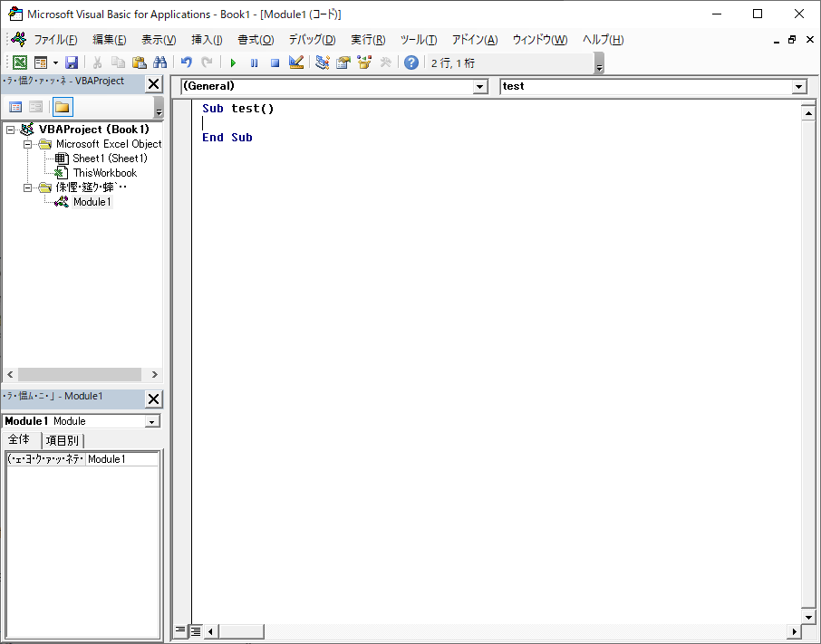
Task: Run the test macro with the Run button
Action: [x=233, y=62]
